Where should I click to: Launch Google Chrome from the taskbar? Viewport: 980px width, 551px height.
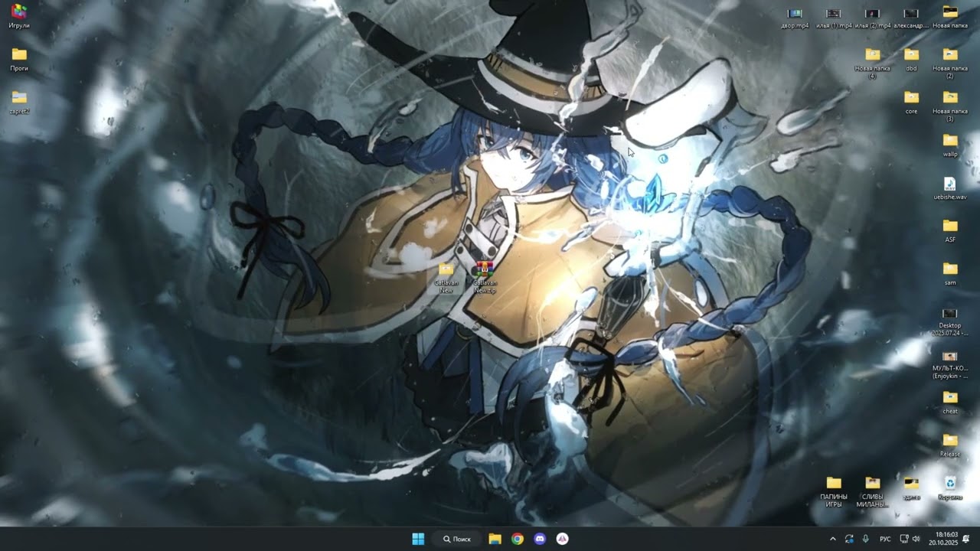tap(518, 539)
